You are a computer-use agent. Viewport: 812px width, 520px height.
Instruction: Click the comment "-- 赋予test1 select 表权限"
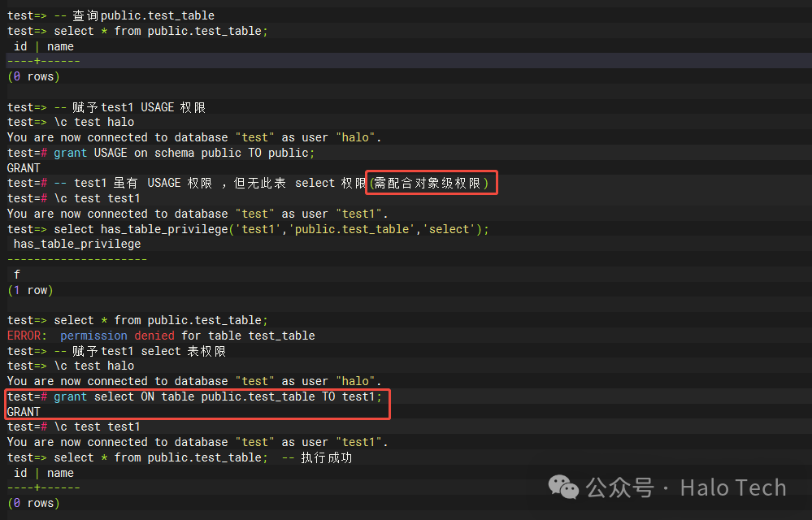[x=141, y=351]
